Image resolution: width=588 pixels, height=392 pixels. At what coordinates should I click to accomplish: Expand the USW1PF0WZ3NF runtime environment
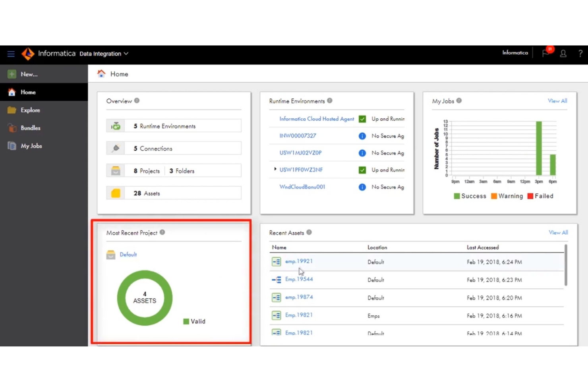pos(275,169)
